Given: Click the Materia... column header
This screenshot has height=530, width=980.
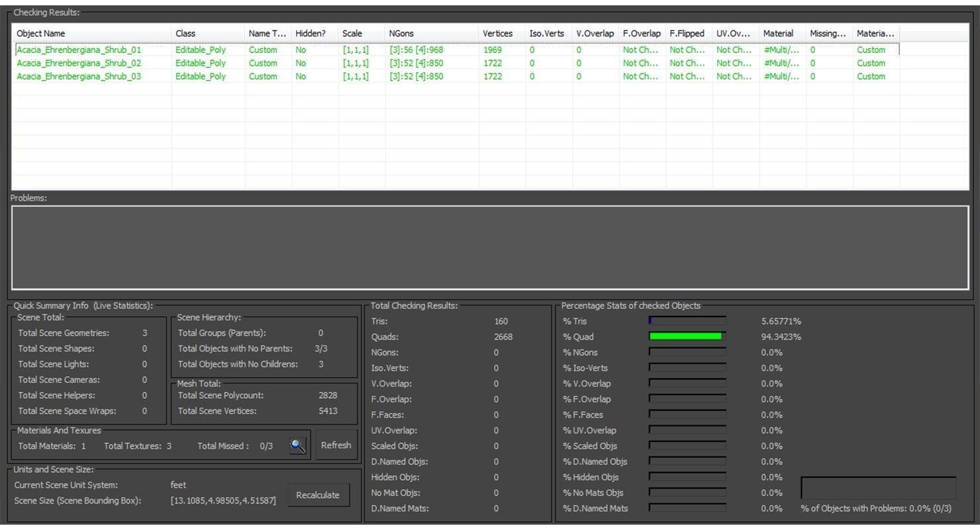Looking at the screenshot, I should 876,33.
